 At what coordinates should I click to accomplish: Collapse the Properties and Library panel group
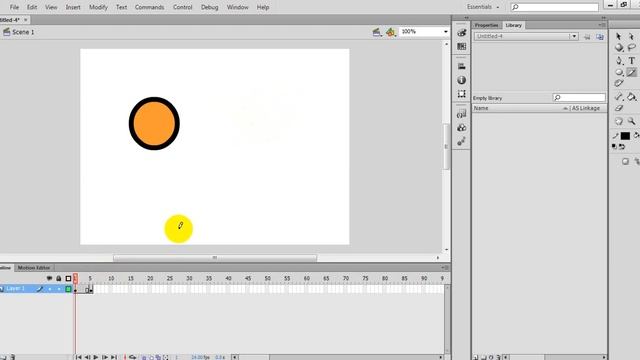tap(603, 18)
